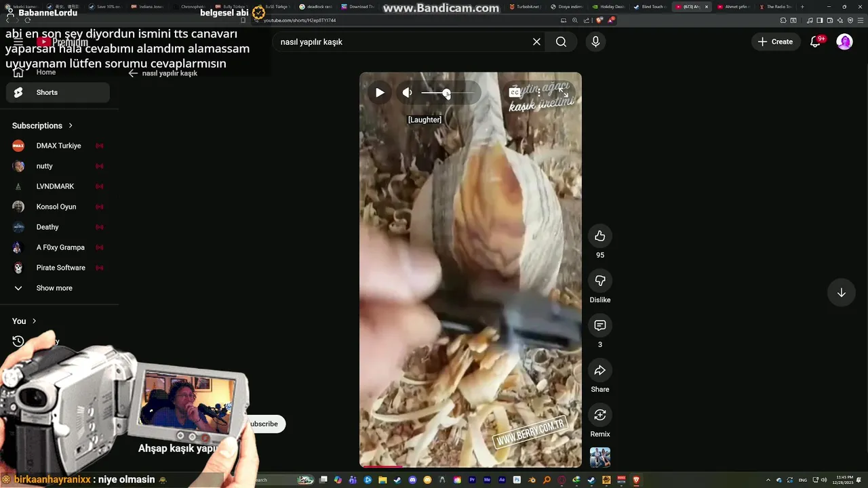868x488 pixels.
Task: Open Media Encoder from the taskbar
Action: point(488,480)
